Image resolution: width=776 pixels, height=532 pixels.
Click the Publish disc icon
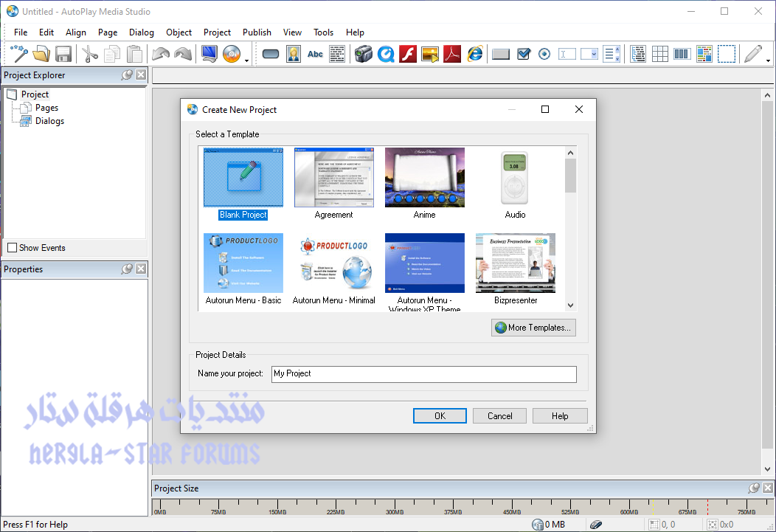(231, 53)
